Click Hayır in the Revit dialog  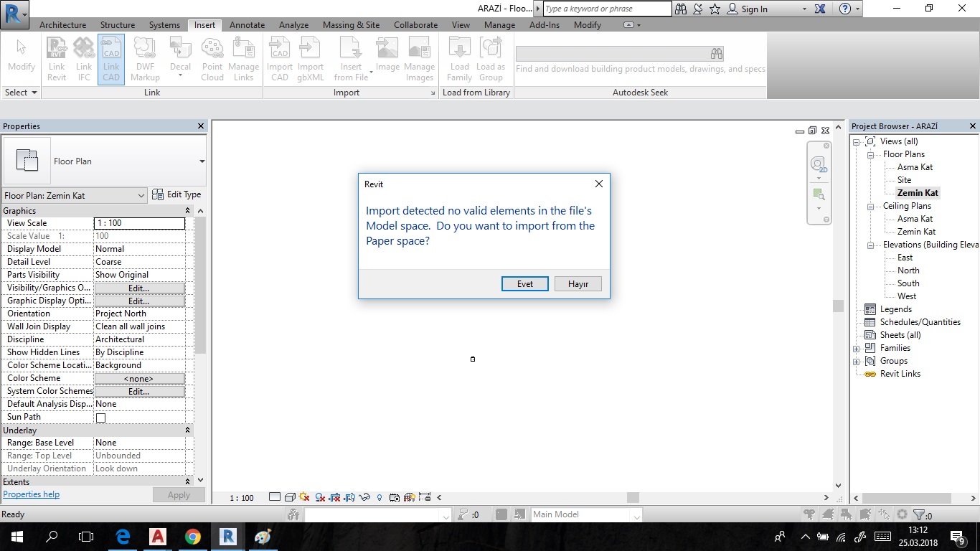(x=578, y=284)
